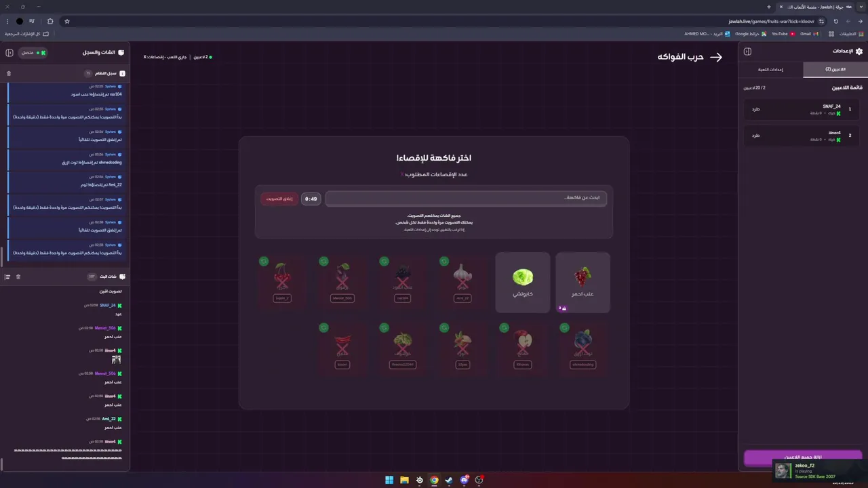Click the browser address bar

point(444,21)
